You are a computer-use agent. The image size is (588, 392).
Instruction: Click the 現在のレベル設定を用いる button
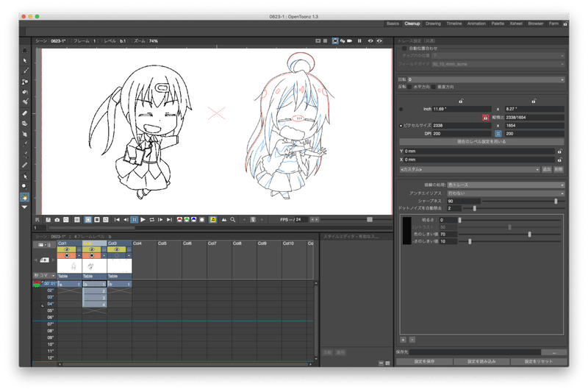tap(481, 142)
